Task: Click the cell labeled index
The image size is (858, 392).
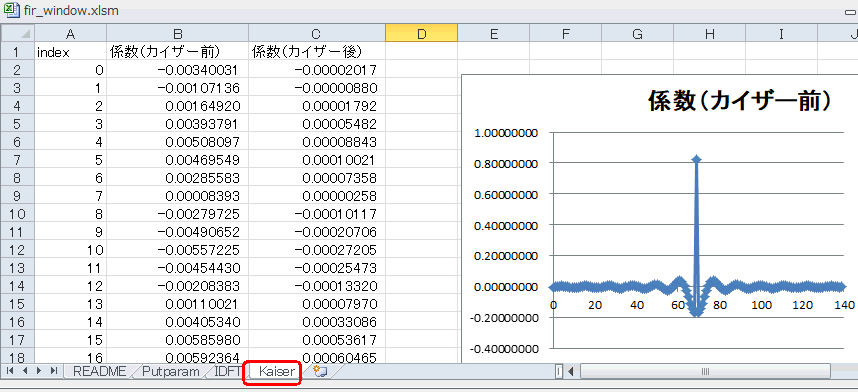Action: [x=70, y=51]
